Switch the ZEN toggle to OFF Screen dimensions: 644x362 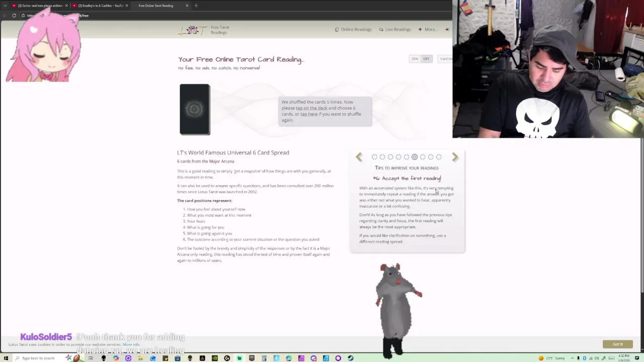point(426,59)
